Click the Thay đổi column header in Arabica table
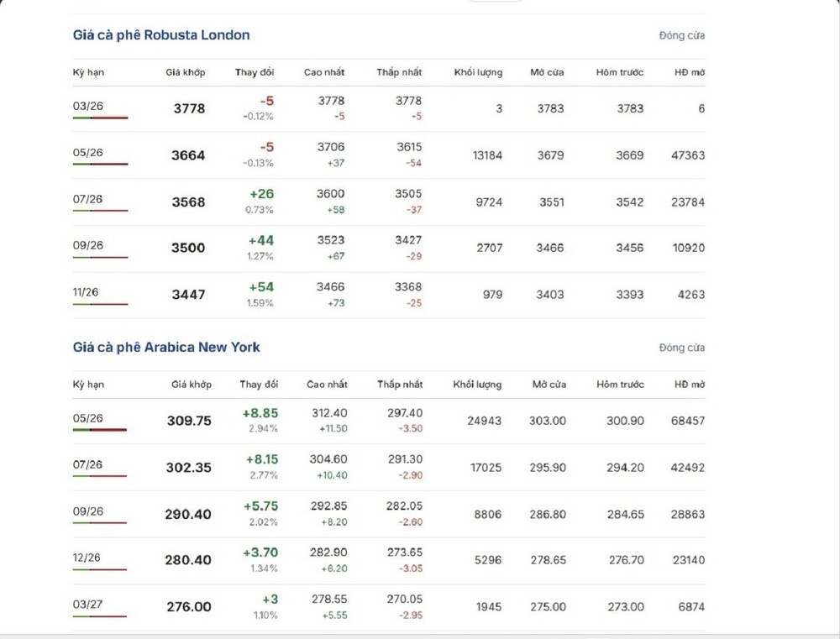 tap(259, 385)
